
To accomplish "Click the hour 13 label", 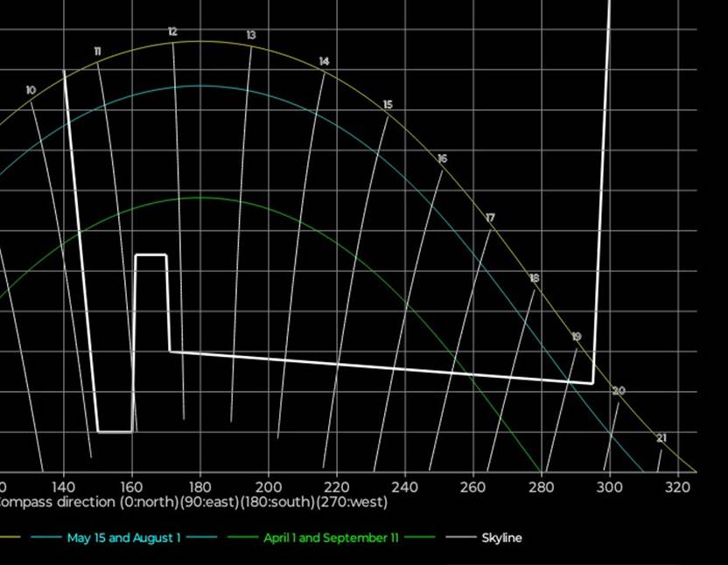I will click(251, 35).
